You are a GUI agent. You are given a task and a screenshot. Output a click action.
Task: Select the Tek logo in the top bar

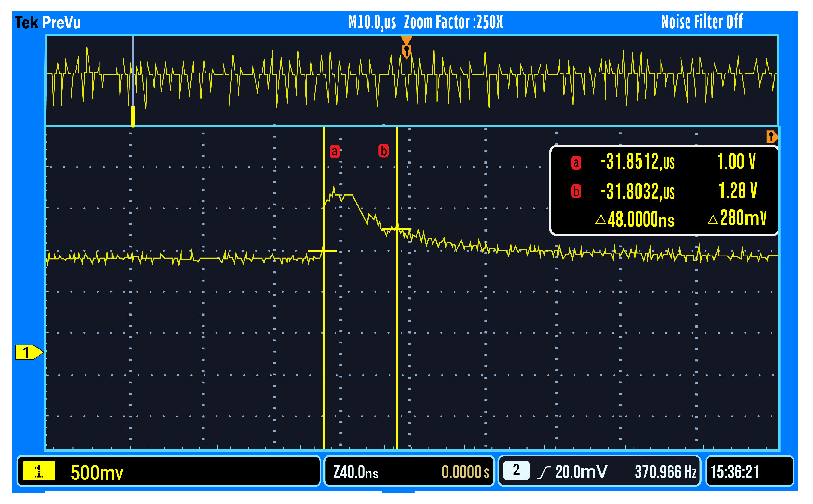coord(27,22)
